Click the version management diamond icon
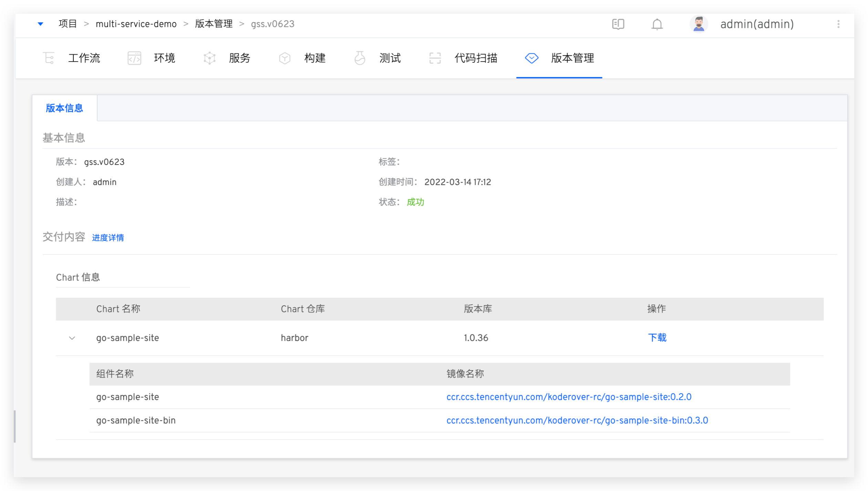Image resolution: width=868 pixels, height=491 pixels. coord(531,58)
